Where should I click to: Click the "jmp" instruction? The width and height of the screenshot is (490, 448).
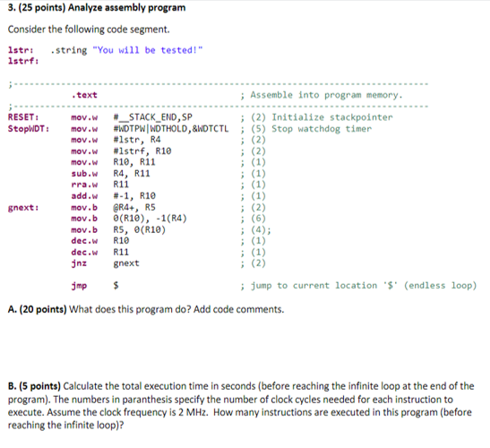click(x=79, y=286)
